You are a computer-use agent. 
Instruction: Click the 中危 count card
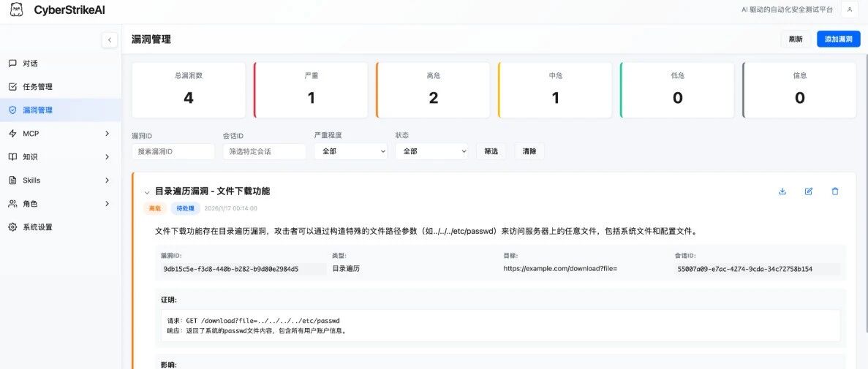tap(555, 90)
